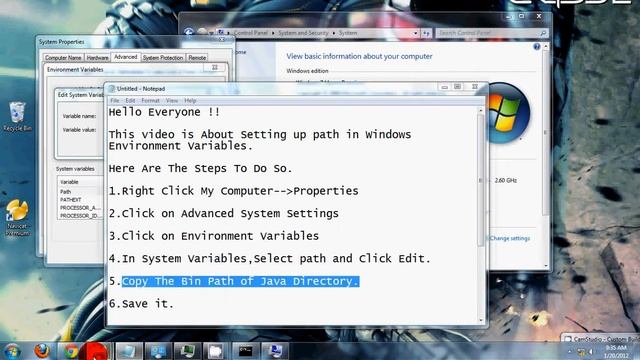Screen dimensions: 640x360
Task: Open Notepad Help menu
Action: [190, 100]
